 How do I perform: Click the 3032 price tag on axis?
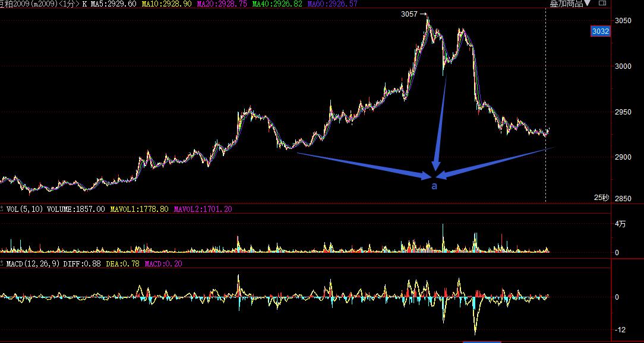click(x=600, y=31)
